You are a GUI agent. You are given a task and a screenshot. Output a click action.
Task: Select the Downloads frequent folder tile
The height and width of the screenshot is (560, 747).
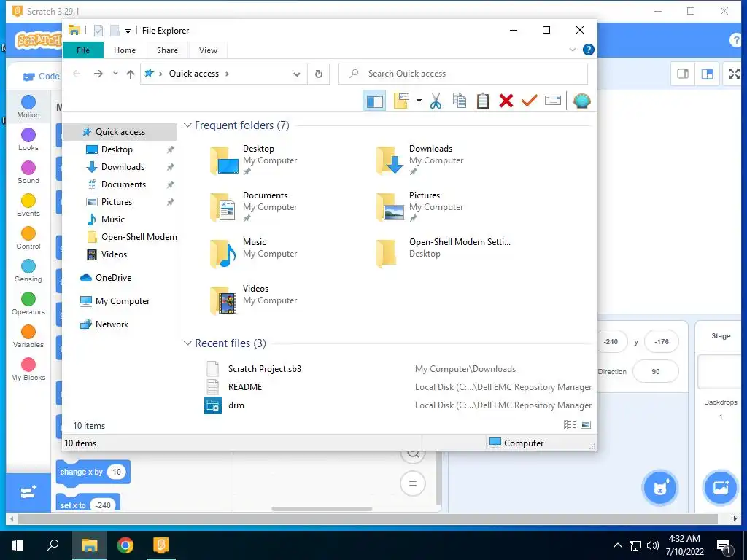[420, 160]
